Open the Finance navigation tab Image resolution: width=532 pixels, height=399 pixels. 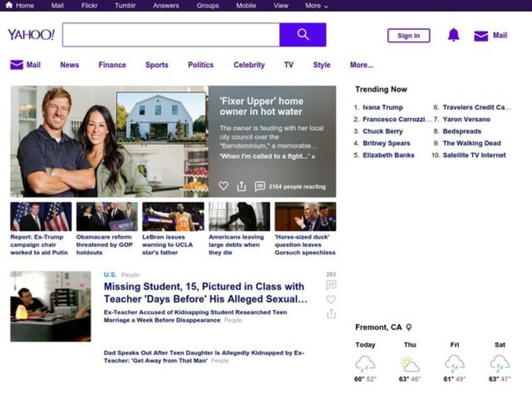(x=112, y=65)
